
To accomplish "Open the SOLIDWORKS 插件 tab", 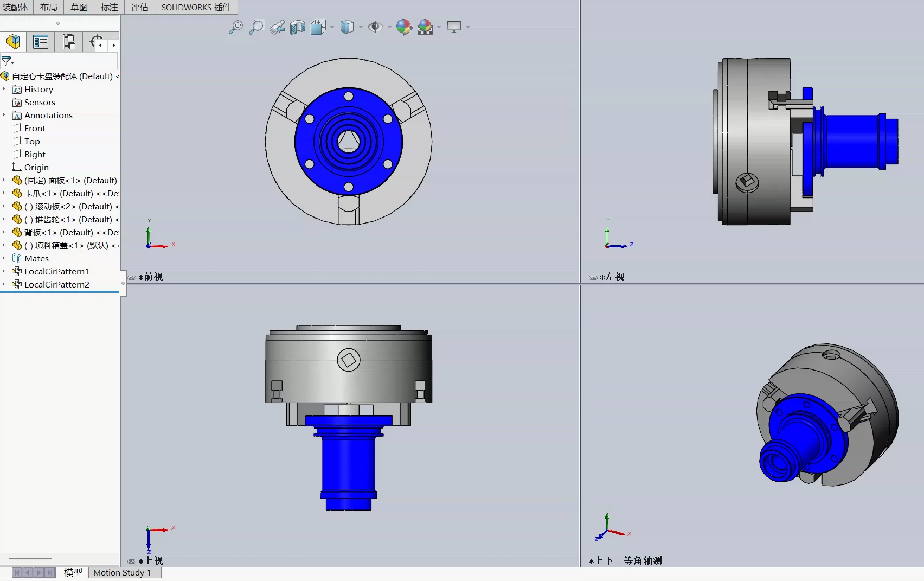I will (196, 7).
